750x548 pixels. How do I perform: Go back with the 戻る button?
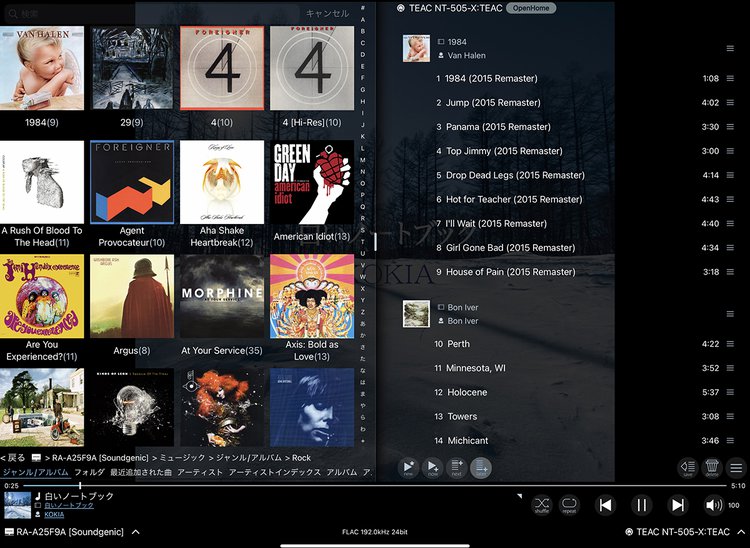point(13,458)
